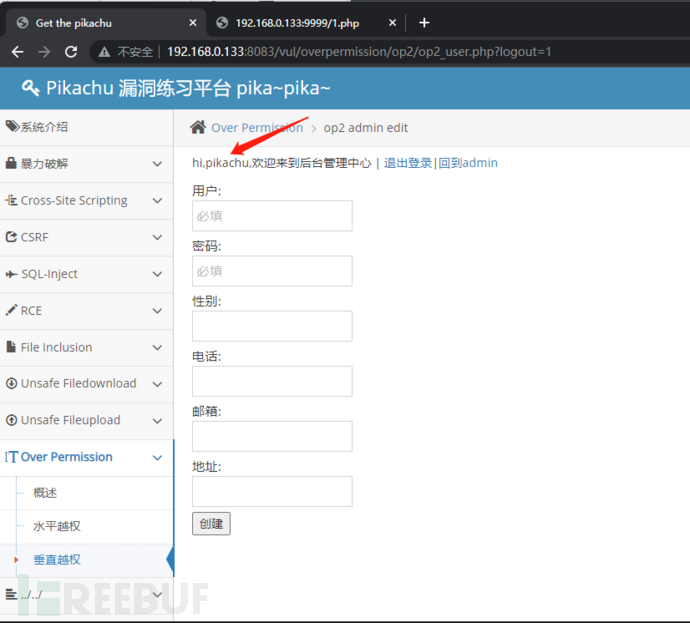Open the 暴力破解 menu section

86,164
